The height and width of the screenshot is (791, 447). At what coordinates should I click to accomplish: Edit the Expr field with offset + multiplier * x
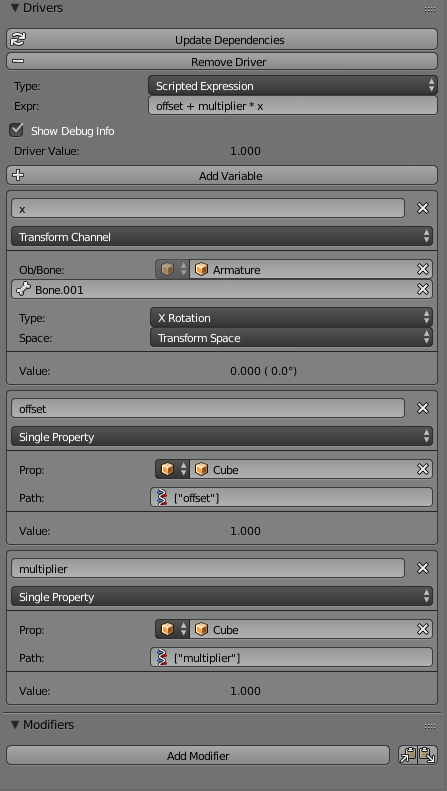pos(293,106)
